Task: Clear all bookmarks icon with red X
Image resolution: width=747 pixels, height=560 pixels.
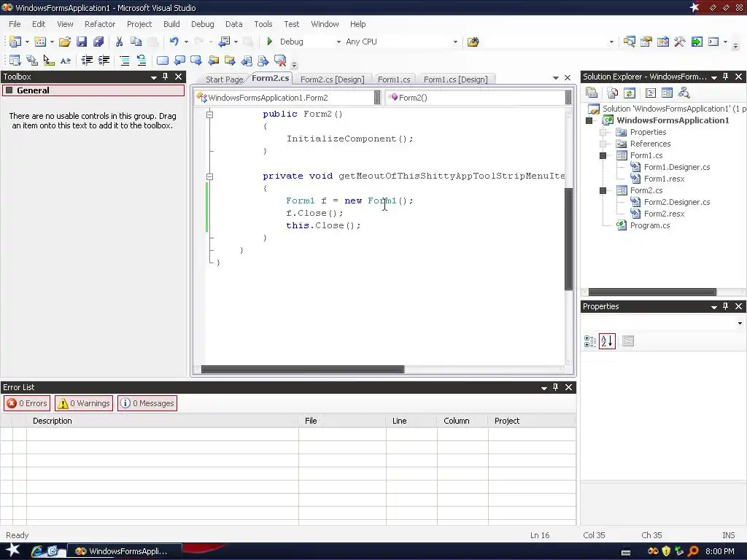Action: coord(280,61)
